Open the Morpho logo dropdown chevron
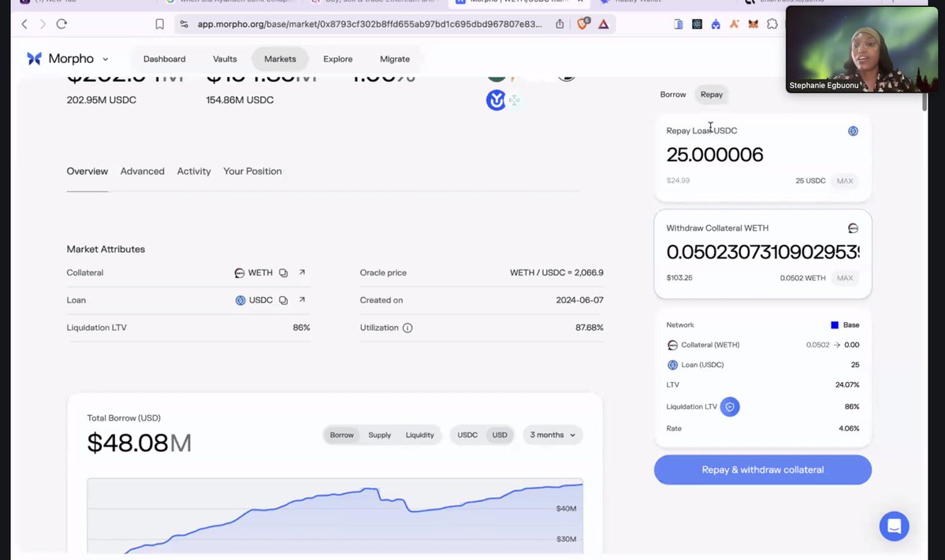Image resolution: width=945 pixels, height=560 pixels. tap(106, 59)
